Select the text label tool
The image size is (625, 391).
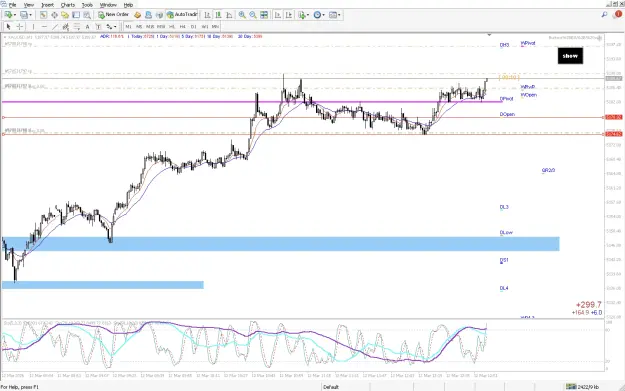click(98, 27)
